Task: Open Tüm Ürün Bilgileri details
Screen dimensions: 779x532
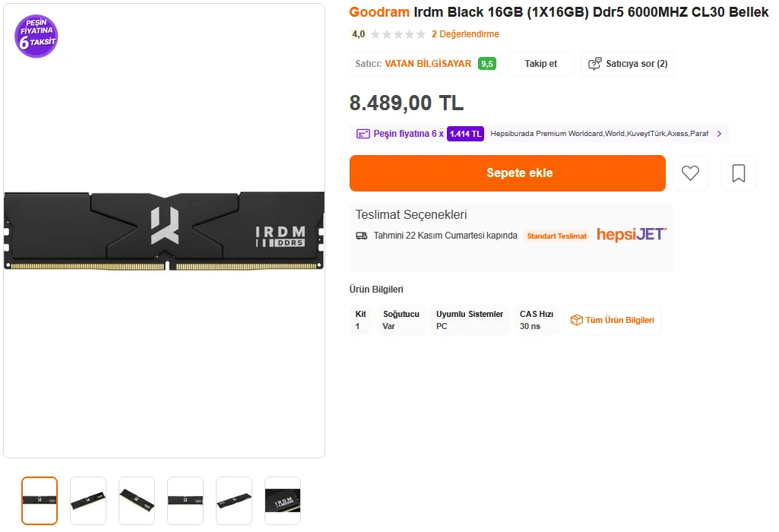Action: [x=619, y=320]
